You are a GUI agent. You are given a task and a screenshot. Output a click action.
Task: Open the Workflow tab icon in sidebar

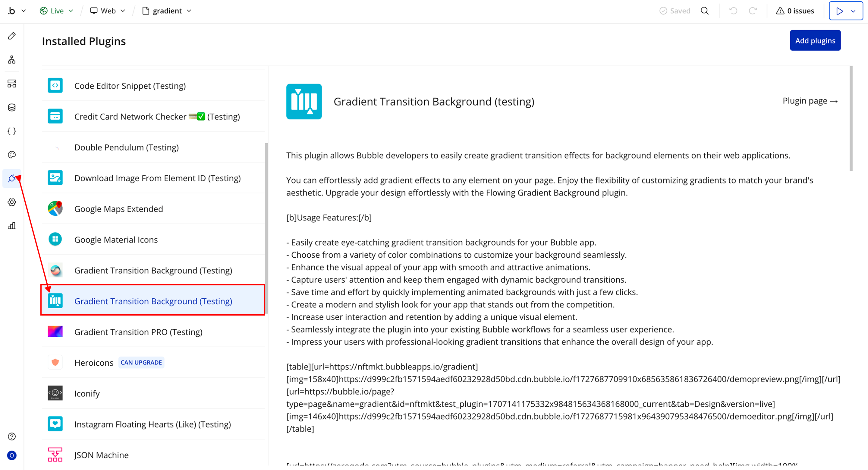[12, 60]
